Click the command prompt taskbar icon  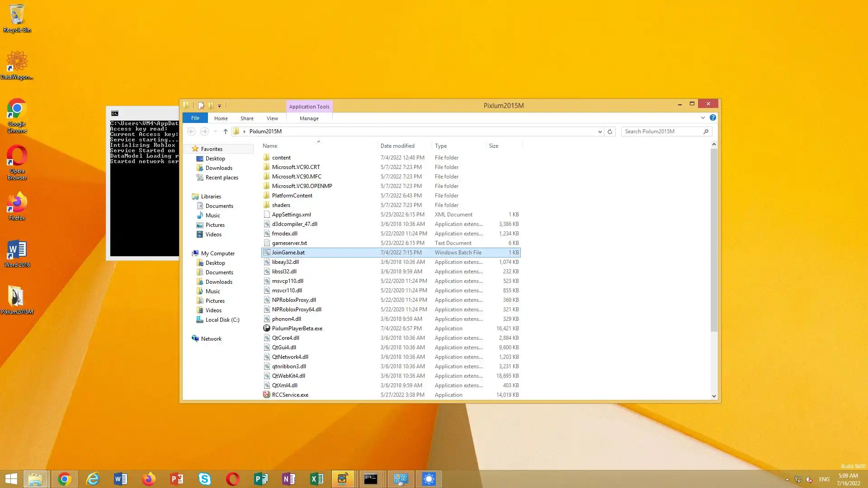[371, 479]
